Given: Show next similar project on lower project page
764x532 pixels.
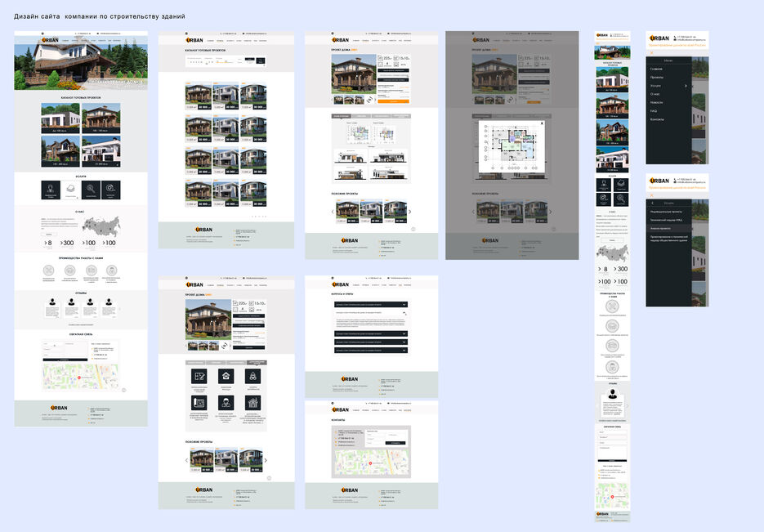Looking at the screenshot, I should click(266, 460).
